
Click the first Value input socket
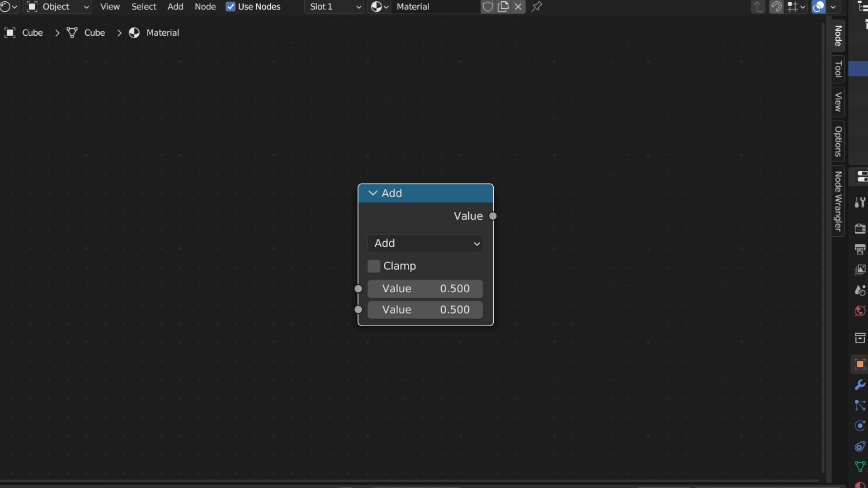(359, 289)
